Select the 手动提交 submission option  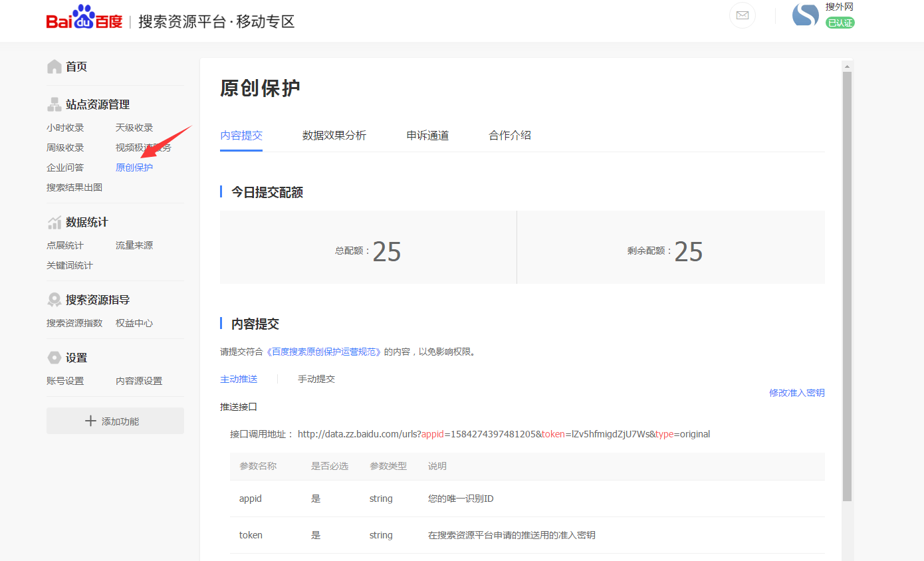coord(316,379)
